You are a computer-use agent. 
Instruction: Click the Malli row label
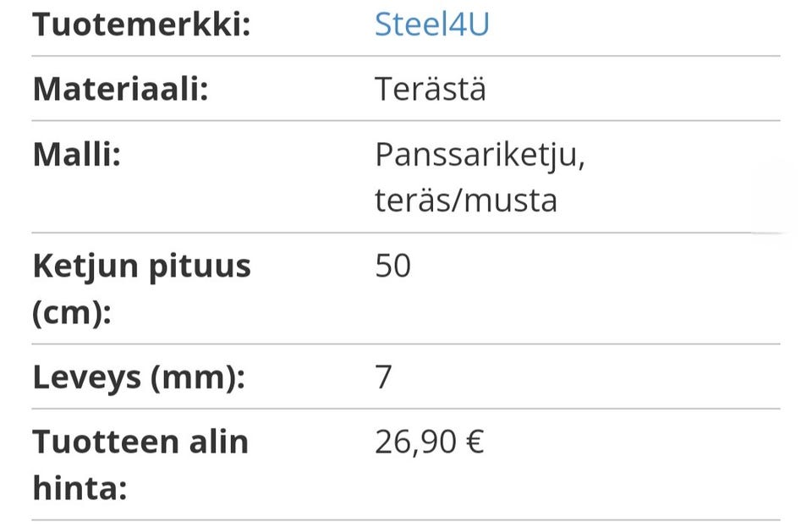pos(76,155)
